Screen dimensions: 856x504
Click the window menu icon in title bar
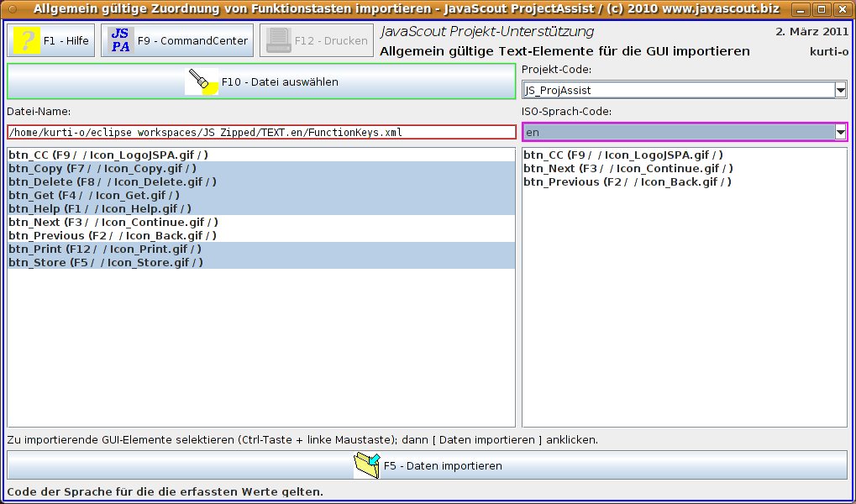click(11, 9)
